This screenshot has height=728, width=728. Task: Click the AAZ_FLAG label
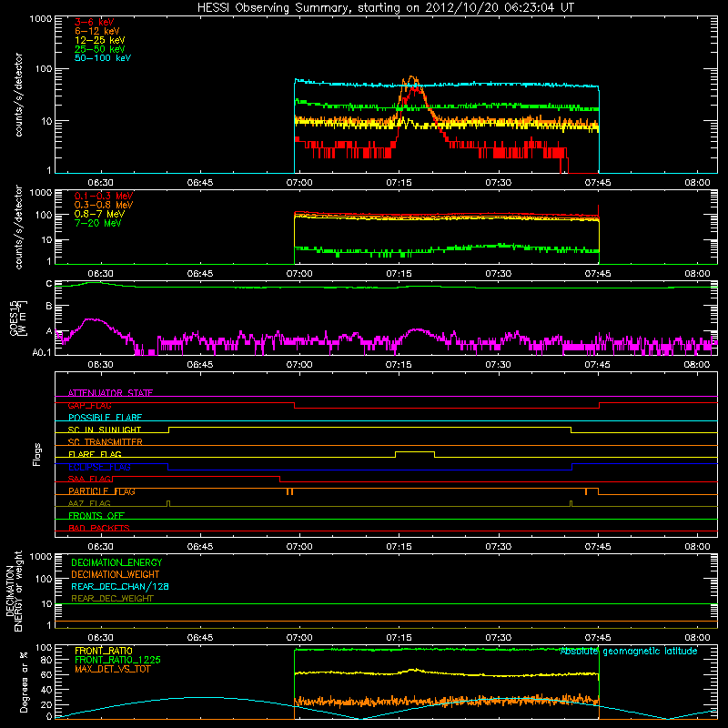[x=89, y=503]
